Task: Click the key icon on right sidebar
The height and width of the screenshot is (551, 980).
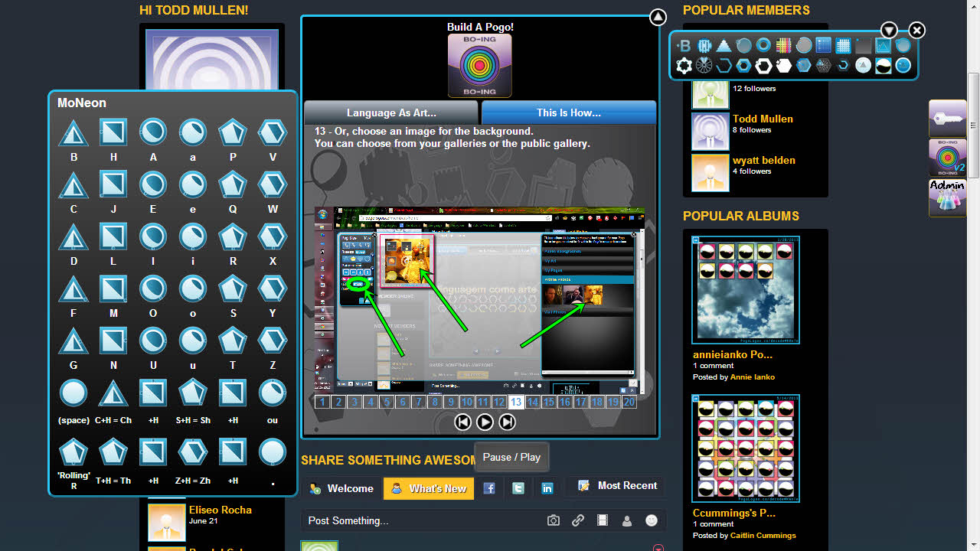Action: (947, 118)
